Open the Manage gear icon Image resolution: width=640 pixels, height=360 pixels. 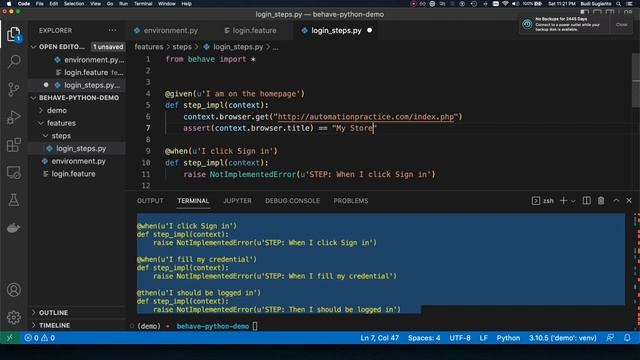click(x=13, y=317)
